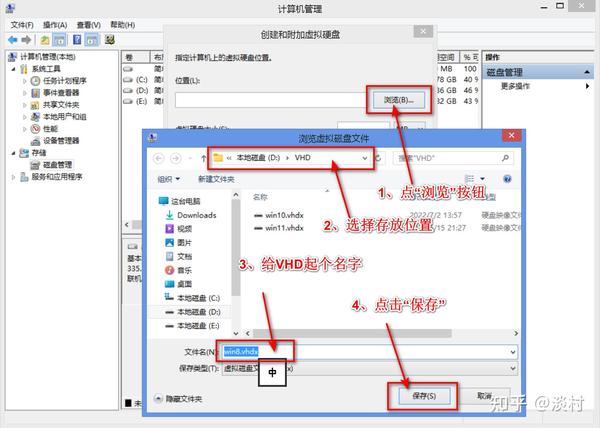The height and width of the screenshot is (428, 600).
Task: Select 本地磁盘 (E:) in navigation pane
Action: pos(199,326)
